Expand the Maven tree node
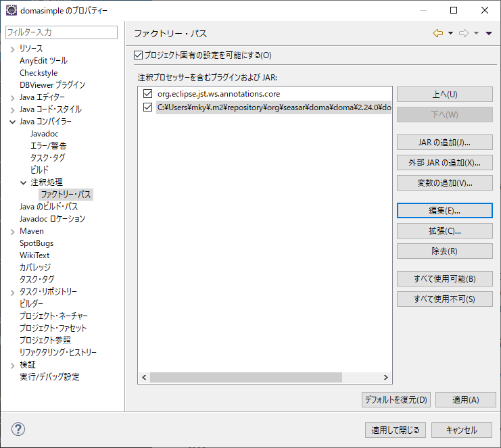 pyautogui.click(x=12, y=231)
